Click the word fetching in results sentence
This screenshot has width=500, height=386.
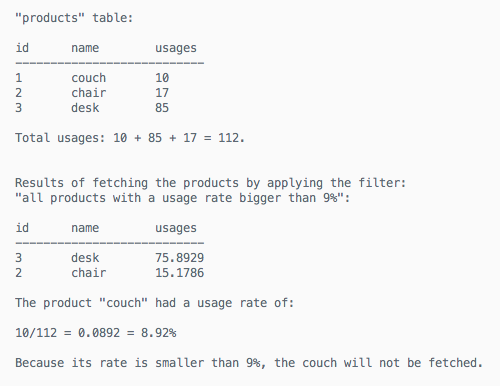tap(120, 183)
